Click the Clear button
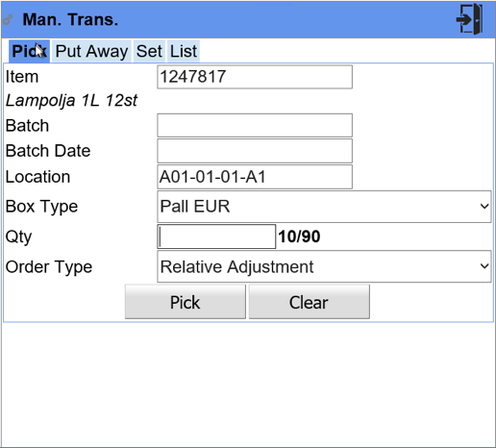496x448 pixels. pos(310,302)
